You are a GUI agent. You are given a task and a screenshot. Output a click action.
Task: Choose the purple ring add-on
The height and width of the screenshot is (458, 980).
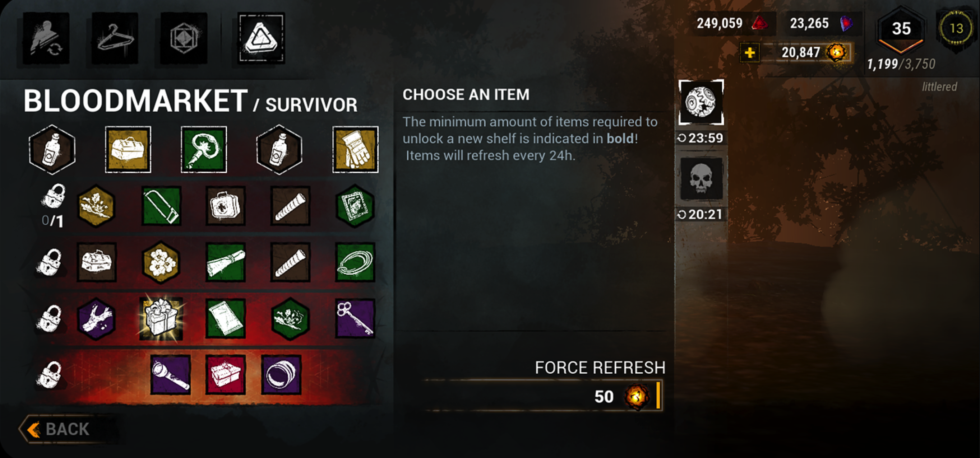(281, 374)
